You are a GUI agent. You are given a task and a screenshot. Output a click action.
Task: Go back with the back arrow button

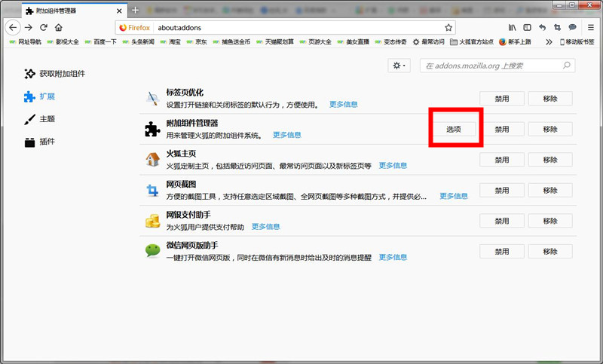point(13,28)
